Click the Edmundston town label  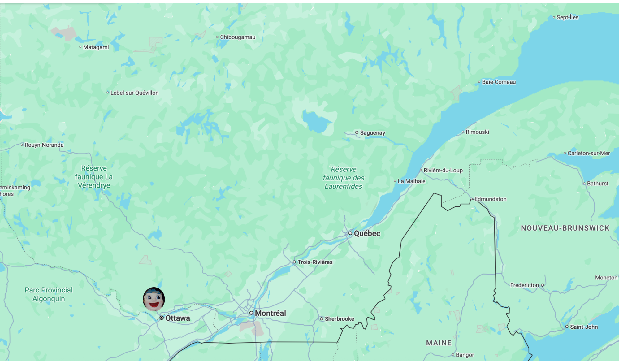(491, 199)
